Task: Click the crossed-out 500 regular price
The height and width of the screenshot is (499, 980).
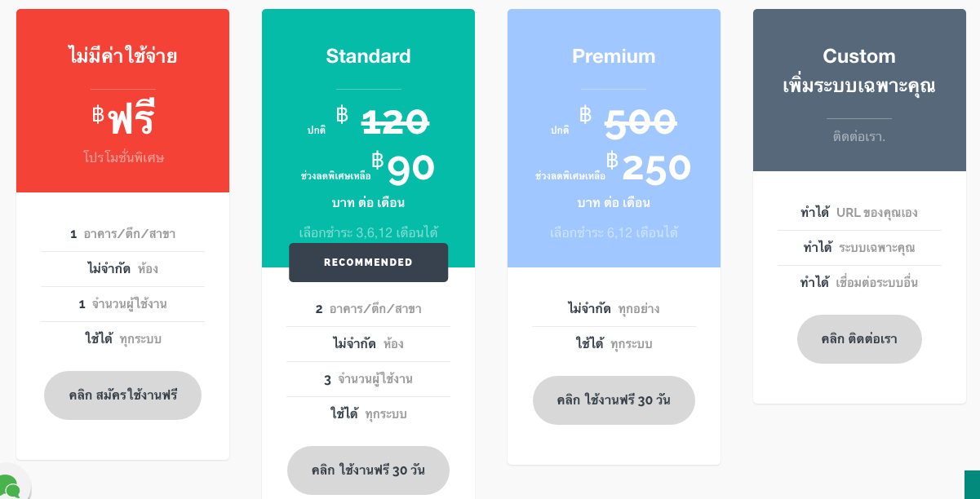Action: point(641,123)
